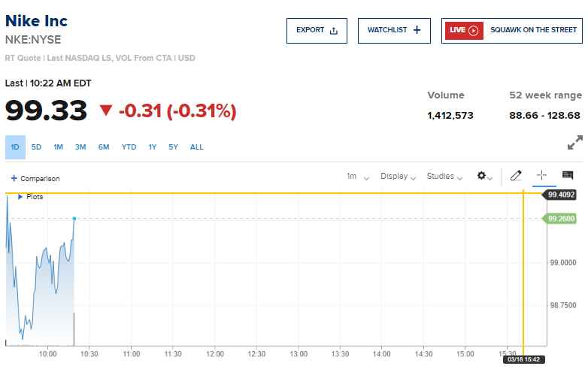The height and width of the screenshot is (369, 588).
Task: Toggle the crosshair cursor tool
Action: point(541,176)
